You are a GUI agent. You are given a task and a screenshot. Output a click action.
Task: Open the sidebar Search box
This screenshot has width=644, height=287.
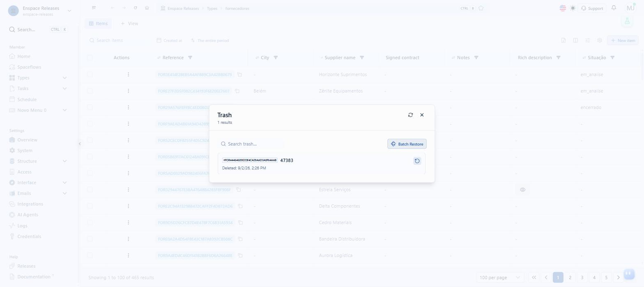tap(38, 30)
